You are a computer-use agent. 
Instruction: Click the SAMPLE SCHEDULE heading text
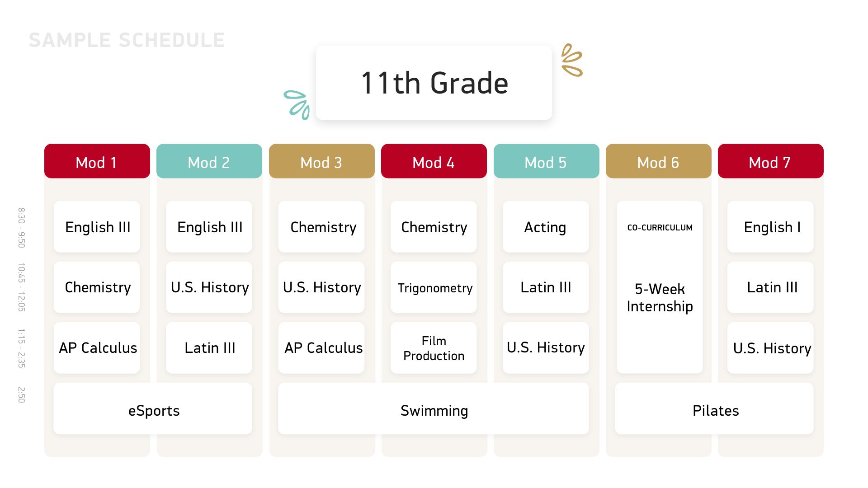pyautogui.click(x=127, y=40)
